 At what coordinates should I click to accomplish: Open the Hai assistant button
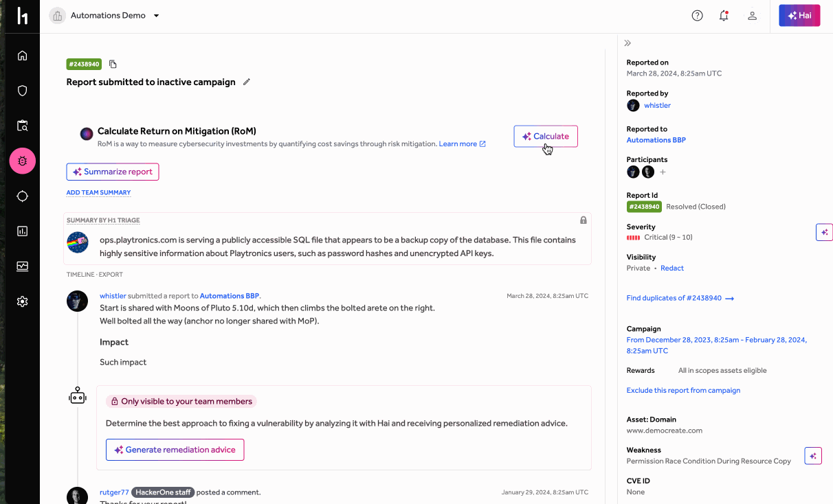[x=799, y=15]
